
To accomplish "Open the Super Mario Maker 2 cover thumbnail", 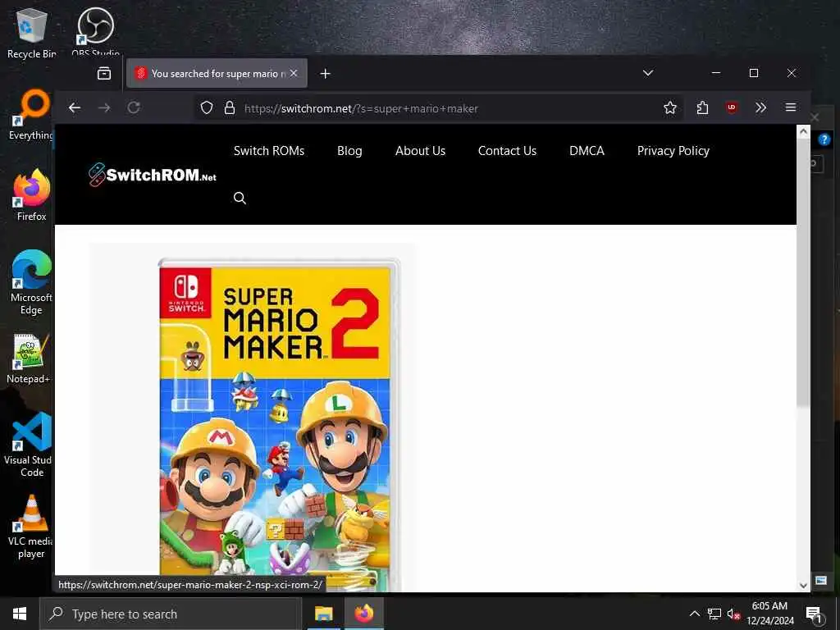I will pyautogui.click(x=279, y=423).
